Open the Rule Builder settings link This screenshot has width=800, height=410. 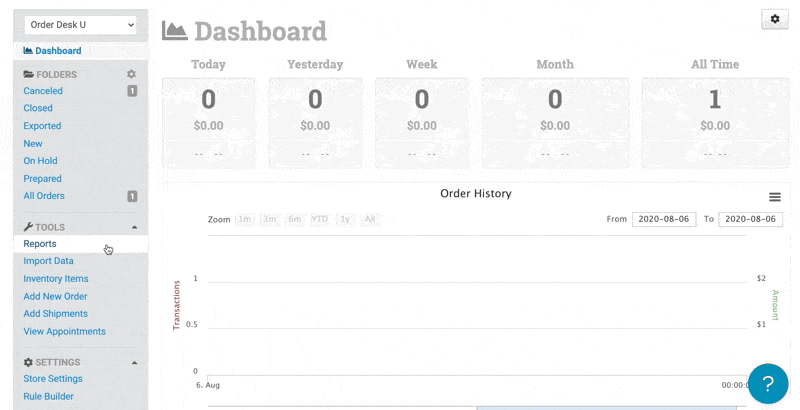click(x=49, y=396)
